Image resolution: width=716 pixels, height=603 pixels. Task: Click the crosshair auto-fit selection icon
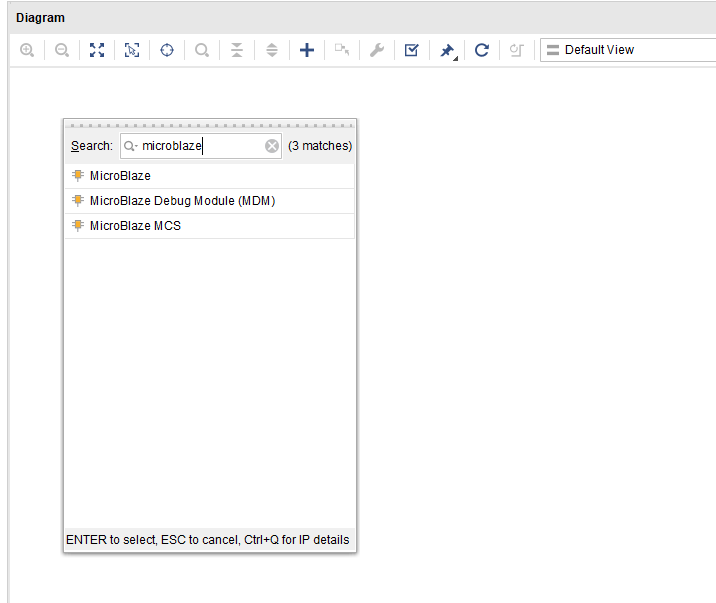click(167, 50)
